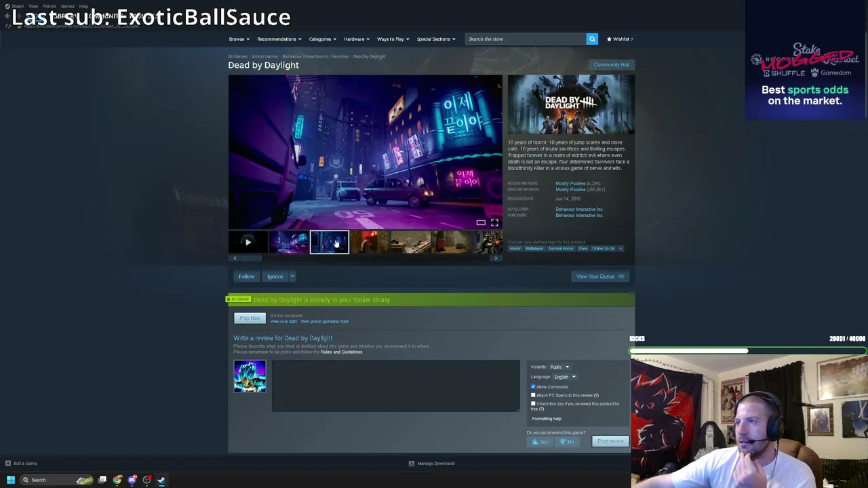Screen dimensions: 868x488
Task: Open the Rules and Guidelines link
Action: pyautogui.click(x=341, y=352)
